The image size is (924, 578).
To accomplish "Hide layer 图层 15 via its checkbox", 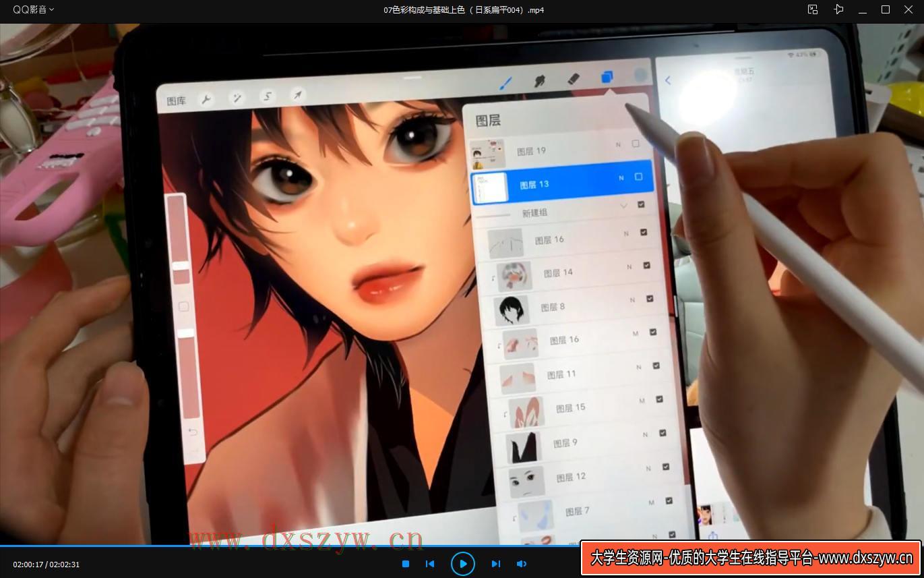I will click(659, 399).
